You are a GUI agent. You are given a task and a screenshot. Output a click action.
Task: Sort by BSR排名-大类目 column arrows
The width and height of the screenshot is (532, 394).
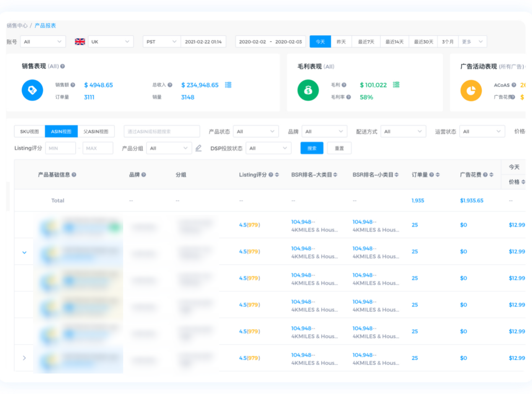tap(335, 175)
